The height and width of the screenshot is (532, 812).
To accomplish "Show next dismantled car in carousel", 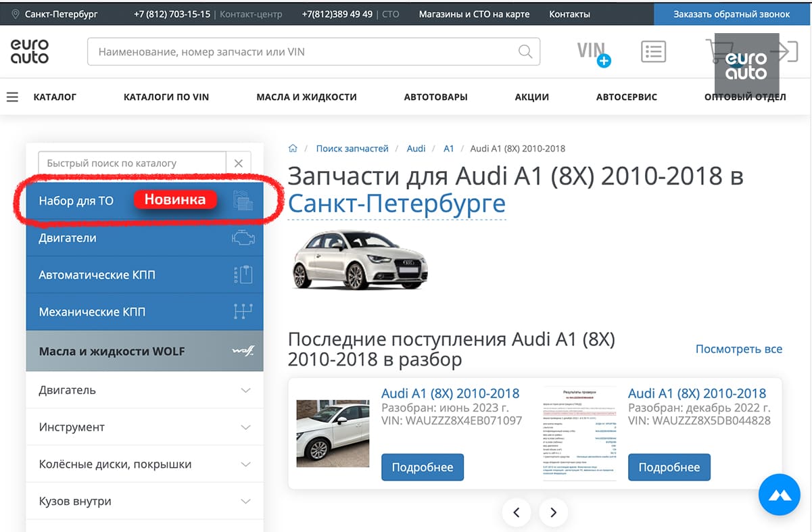I will [x=553, y=512].
